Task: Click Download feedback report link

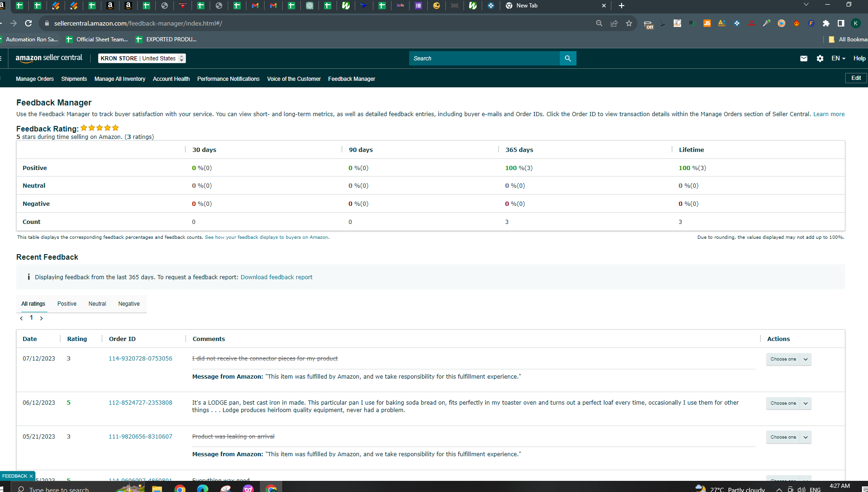Action: (277, 277)
